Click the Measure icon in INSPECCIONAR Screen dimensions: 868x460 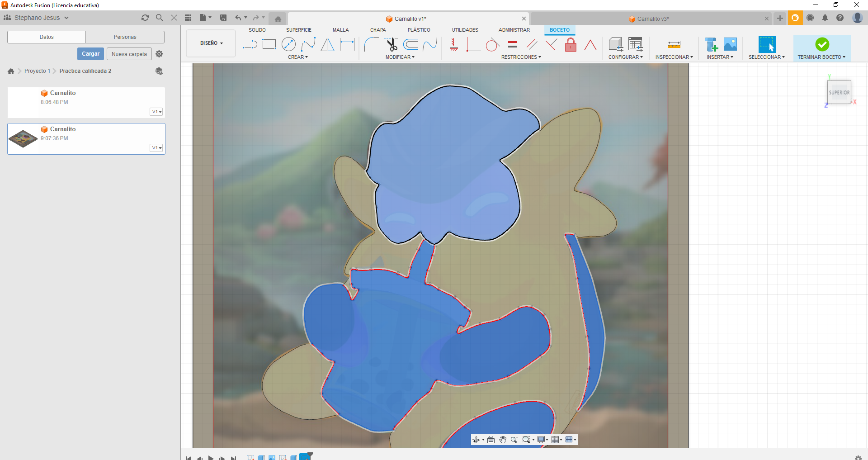[x=674, y=44]
